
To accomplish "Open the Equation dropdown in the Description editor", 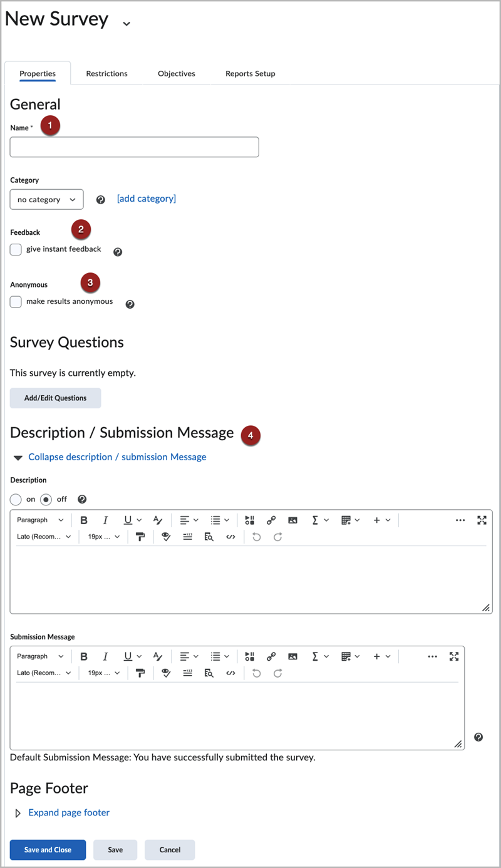I will point(320,520).
